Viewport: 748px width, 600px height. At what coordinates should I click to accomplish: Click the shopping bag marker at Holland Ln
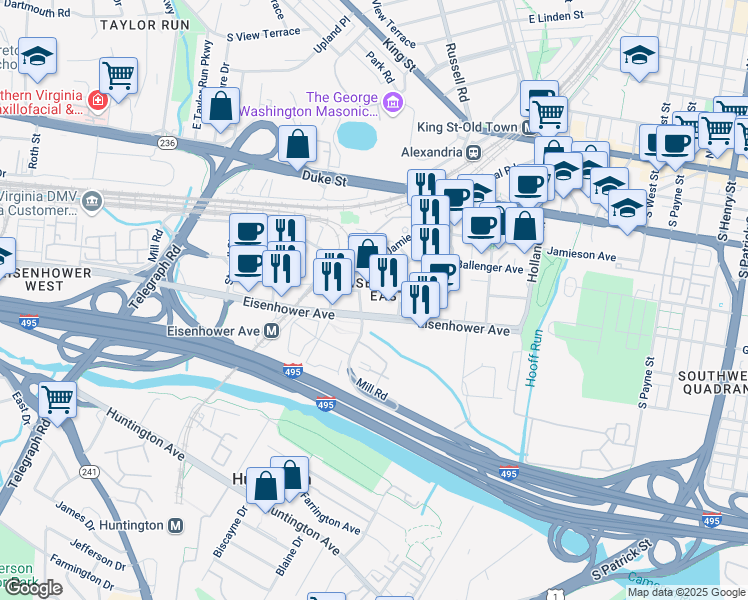click(x=524, y=230)
